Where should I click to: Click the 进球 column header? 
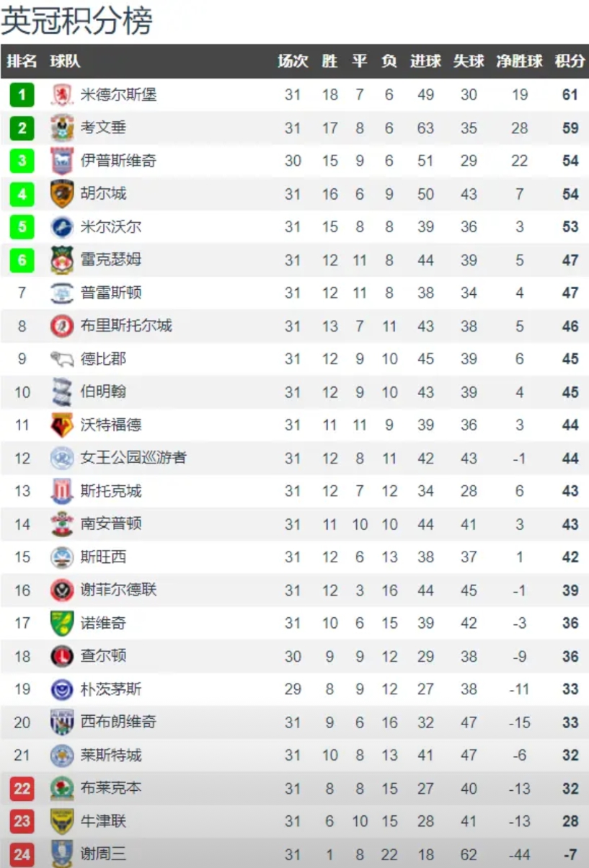pyautogui.click(x=425, y=61)
